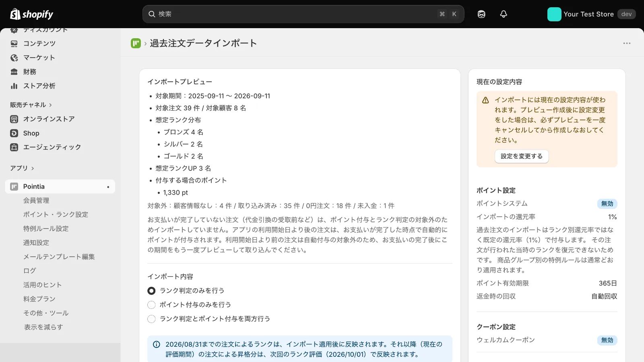Image resolution: width=644 pixels, height=362 pixels.
Task: Open ポイント・ランク設定 in the menu
Action: 56,214
